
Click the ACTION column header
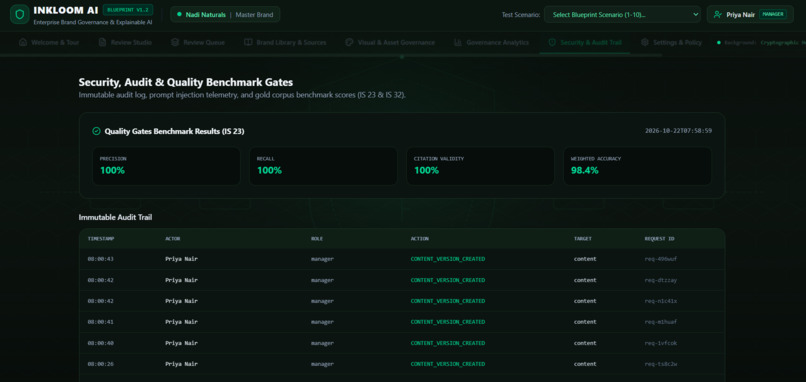pos(419,239)
